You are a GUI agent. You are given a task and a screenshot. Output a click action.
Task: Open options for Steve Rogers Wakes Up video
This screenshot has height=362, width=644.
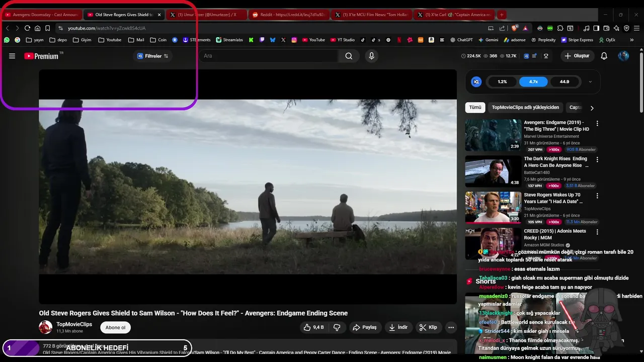coord(597,196)
